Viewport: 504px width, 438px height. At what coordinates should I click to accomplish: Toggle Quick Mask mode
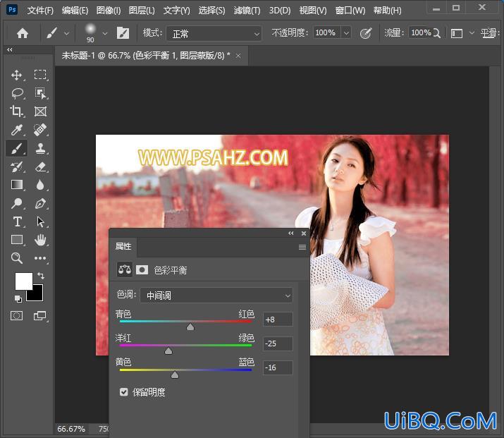16,316
